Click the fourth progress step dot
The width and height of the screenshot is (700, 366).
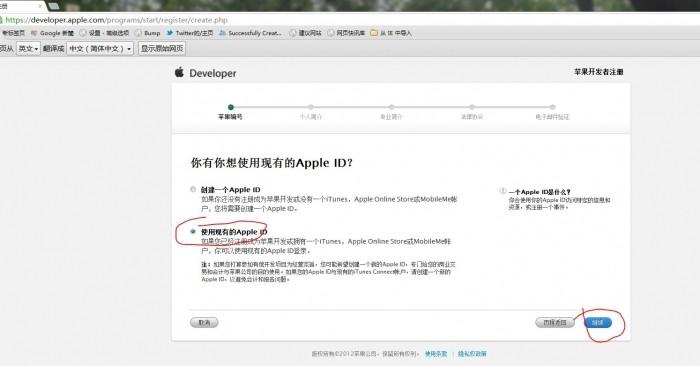point(472,107)
